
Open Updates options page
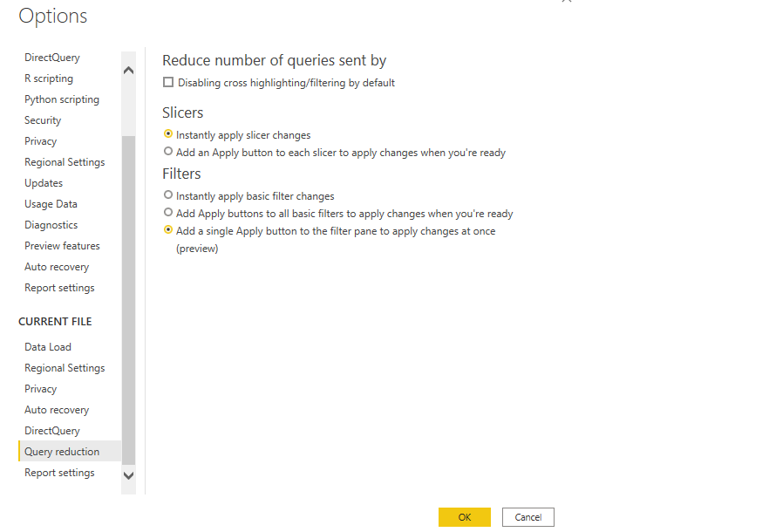44,183
